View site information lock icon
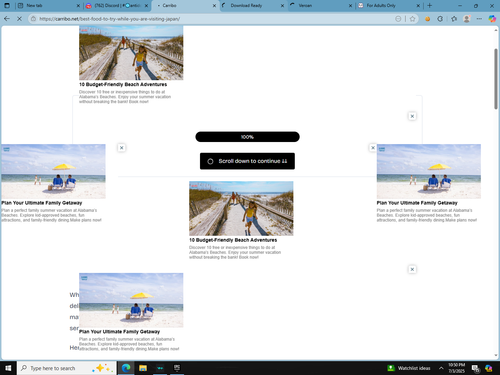 (x=33, y=19)
